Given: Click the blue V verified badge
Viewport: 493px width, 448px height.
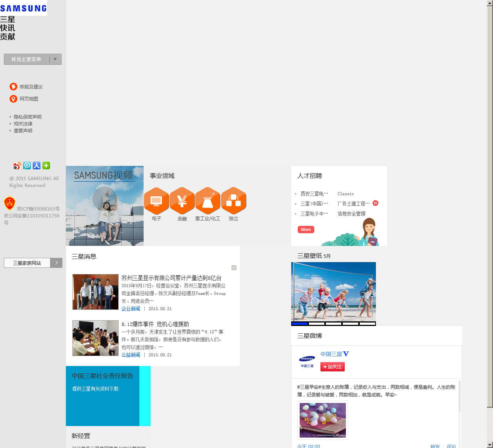Looking at the screenshot, I should [346, 354].
